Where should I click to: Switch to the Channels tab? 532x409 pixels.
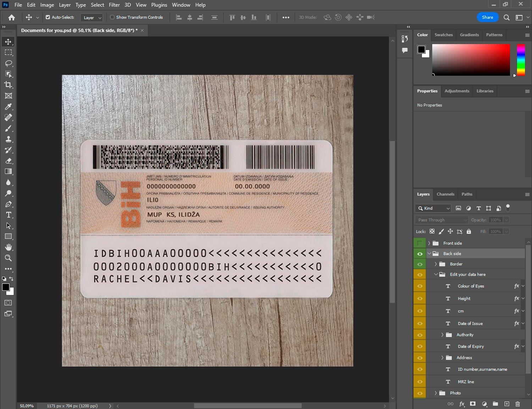445,194
